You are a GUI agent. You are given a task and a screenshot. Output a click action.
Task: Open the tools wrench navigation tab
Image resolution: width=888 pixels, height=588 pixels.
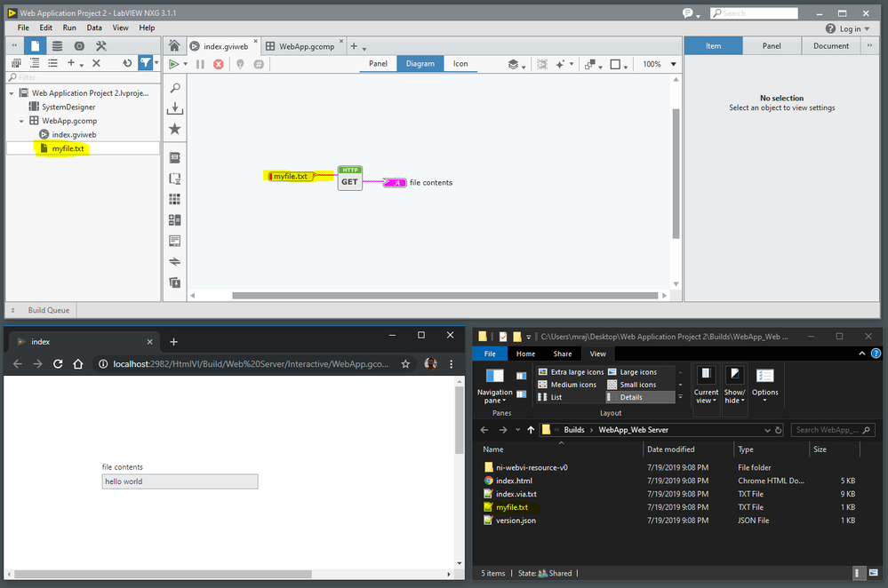(x=101, y=46)
